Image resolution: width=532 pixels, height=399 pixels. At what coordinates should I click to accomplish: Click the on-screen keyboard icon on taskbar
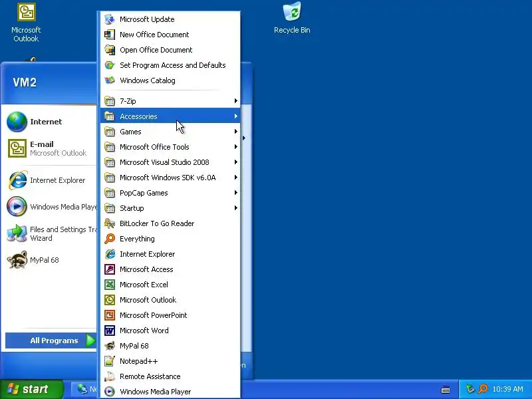(446, 389)
